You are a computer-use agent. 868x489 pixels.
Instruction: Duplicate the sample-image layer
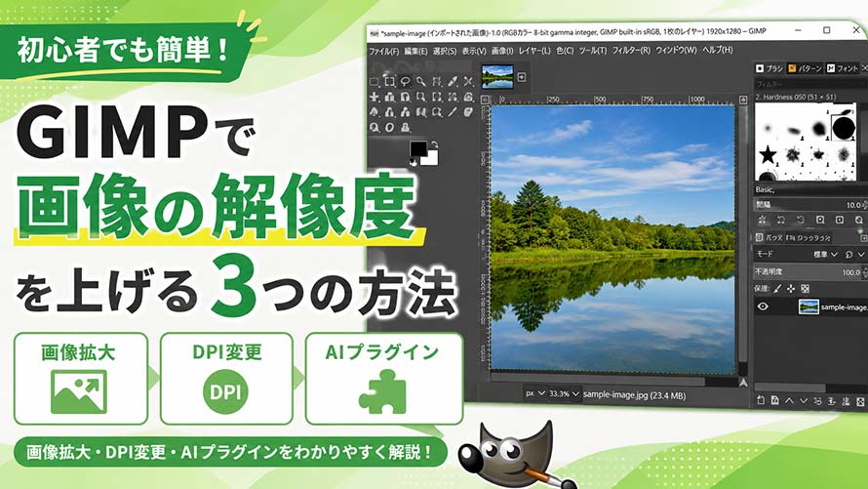[817, 400]
